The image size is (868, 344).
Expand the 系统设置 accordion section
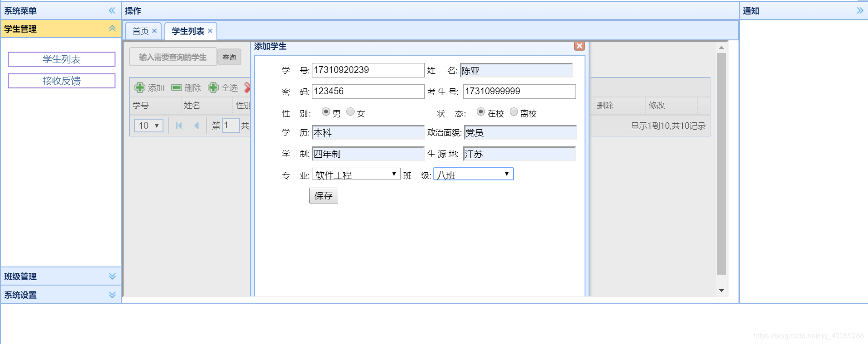[x=112, y=295]
